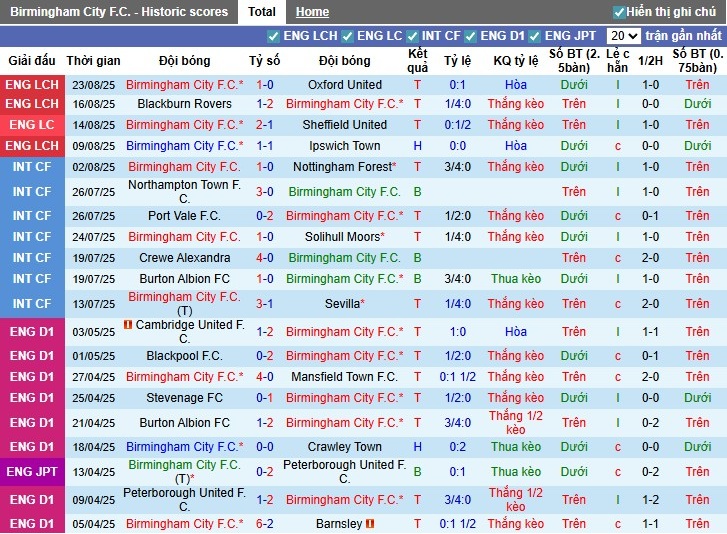
Task: Uncheck the ENG D1 filter checkbox
Action: [x=470, y=36]
